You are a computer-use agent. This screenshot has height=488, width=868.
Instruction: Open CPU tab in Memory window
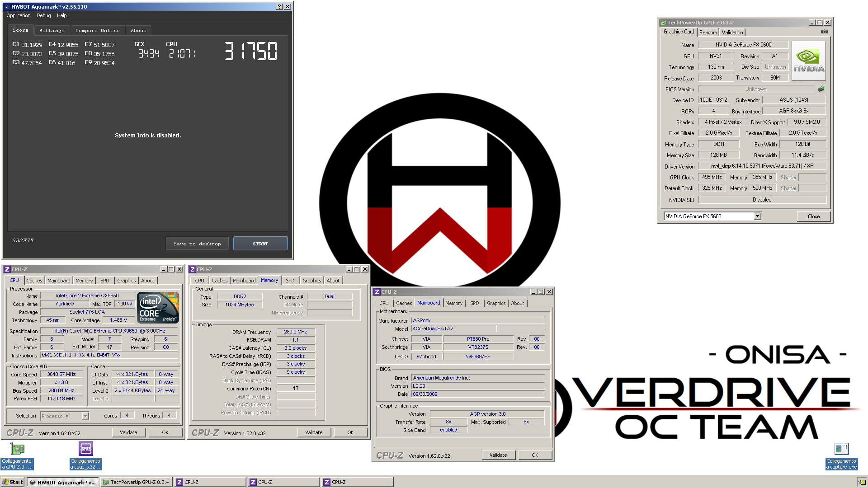pos(199,281)
